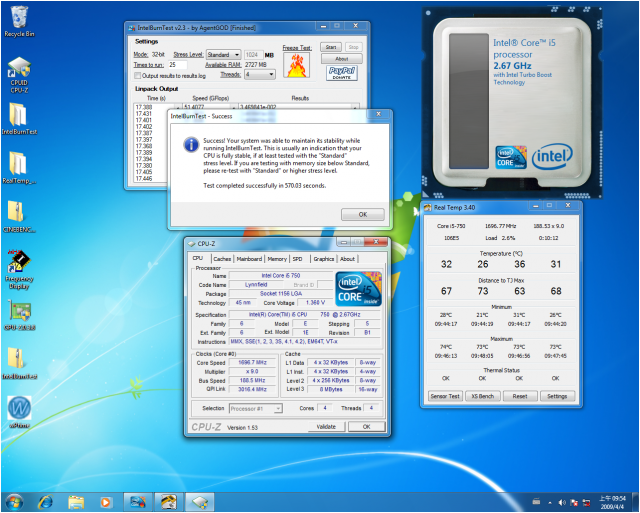Screen dimensions: 640x513
Task: Open the CINEBENCH folder icon
Action: pyautogui.click(x=19, y=216)
